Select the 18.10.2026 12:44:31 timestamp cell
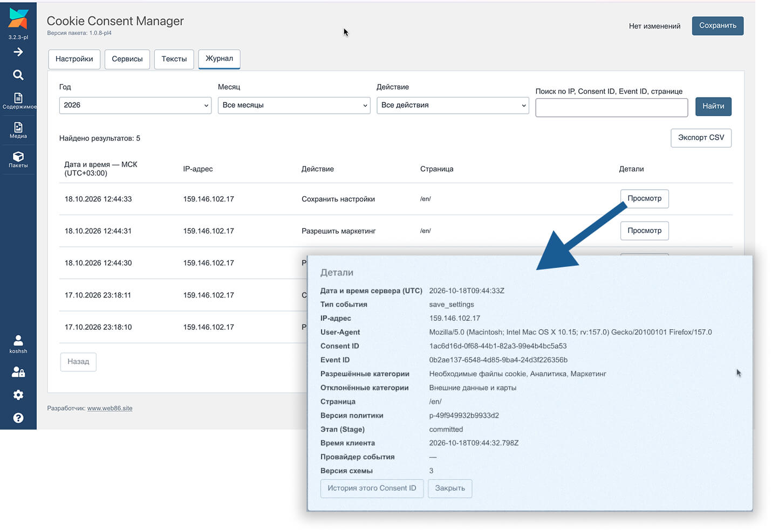 pos(98,231)
